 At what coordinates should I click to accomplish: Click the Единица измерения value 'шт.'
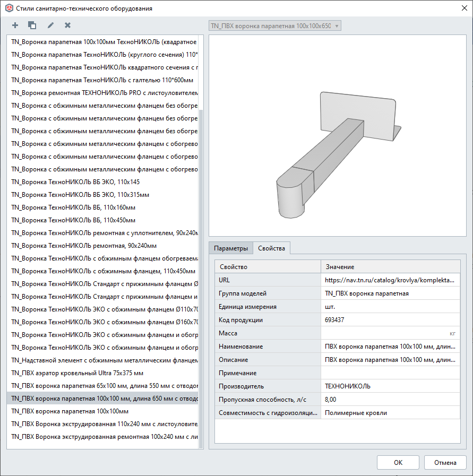(390, 307)
